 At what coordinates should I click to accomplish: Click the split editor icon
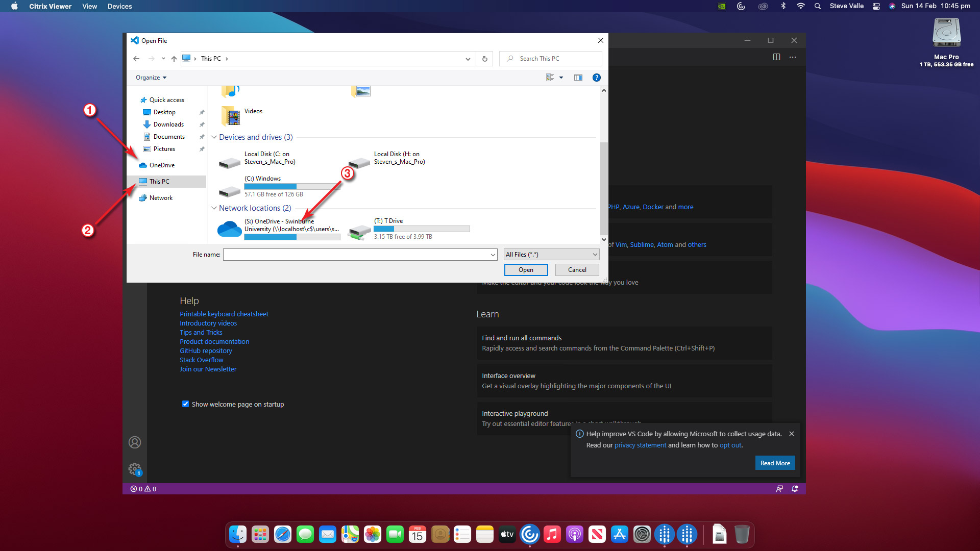[776, 57]
